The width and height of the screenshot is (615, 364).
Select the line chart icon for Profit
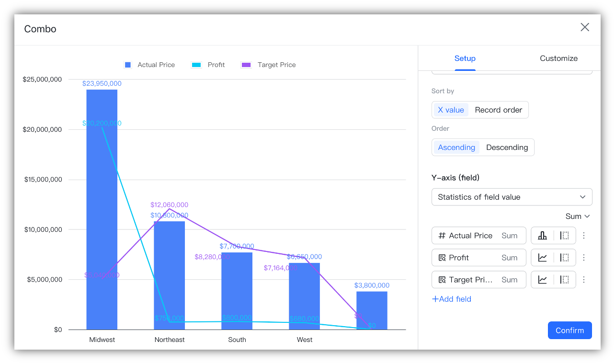pyautogui.click(x=543, y=257)
